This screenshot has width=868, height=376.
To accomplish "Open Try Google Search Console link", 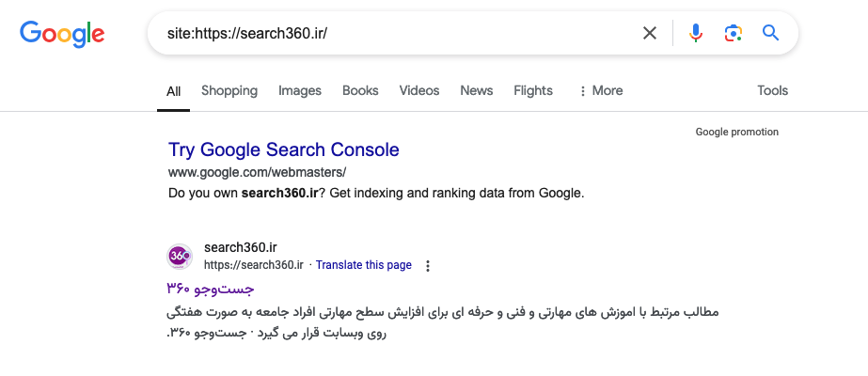I will pos(284,149).
